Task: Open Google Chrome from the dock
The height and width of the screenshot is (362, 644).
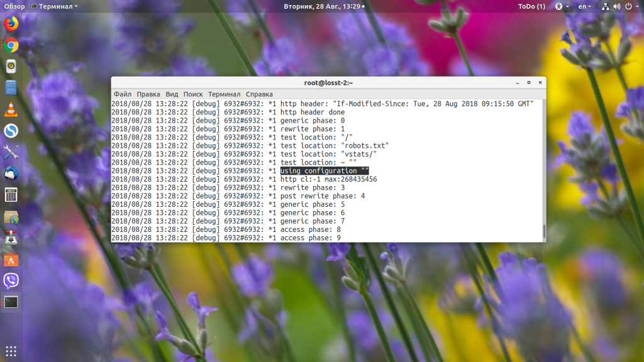Action: tap(11, 45)
